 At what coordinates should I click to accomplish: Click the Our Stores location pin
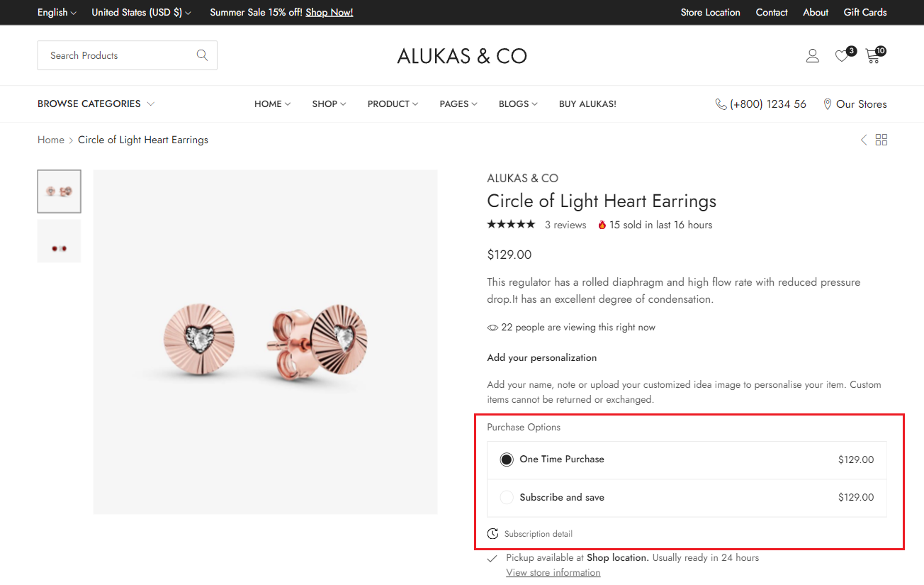tap(827, 104)
